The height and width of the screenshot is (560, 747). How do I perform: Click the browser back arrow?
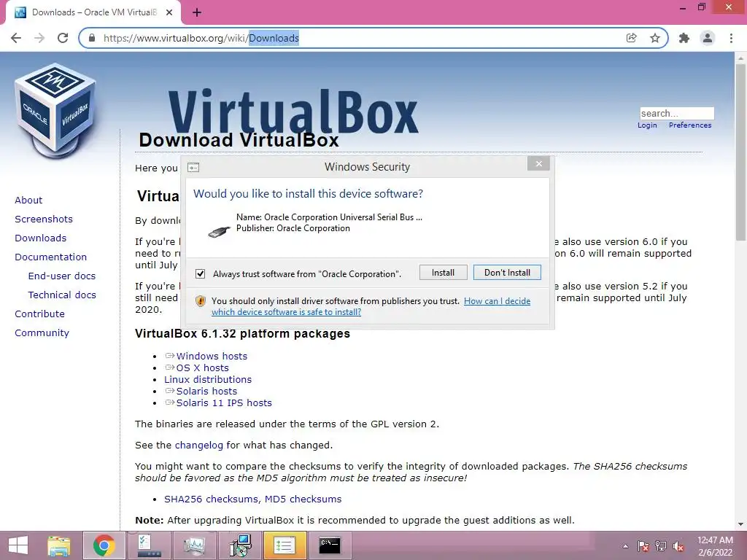[16, 38]
